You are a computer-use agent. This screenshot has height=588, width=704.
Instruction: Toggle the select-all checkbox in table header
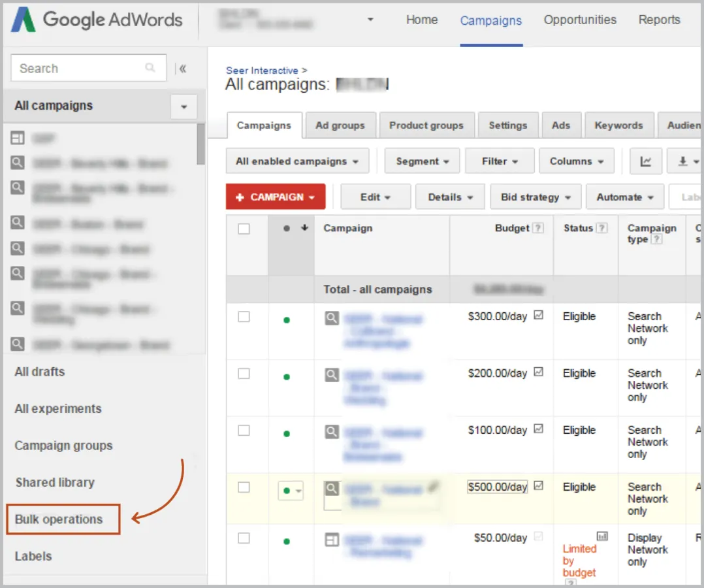click(244, 229)
